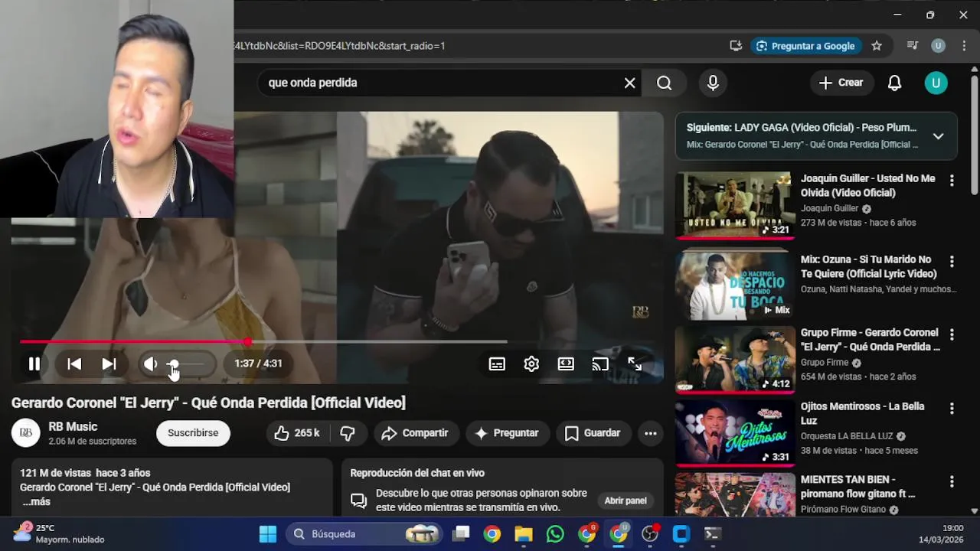This screenshot has height=551, width=980.
Task: Open the RB Music channel avatar
Action: click(25, 433)
